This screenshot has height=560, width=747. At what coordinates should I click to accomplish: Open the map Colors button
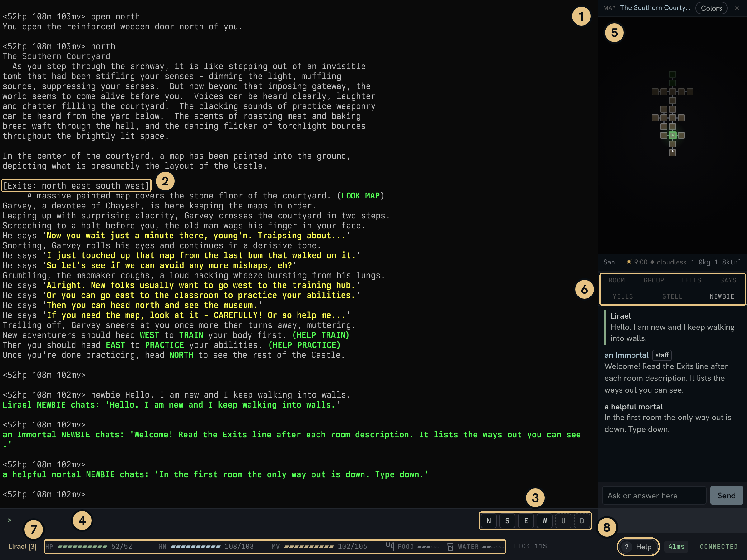click(711, 8)
